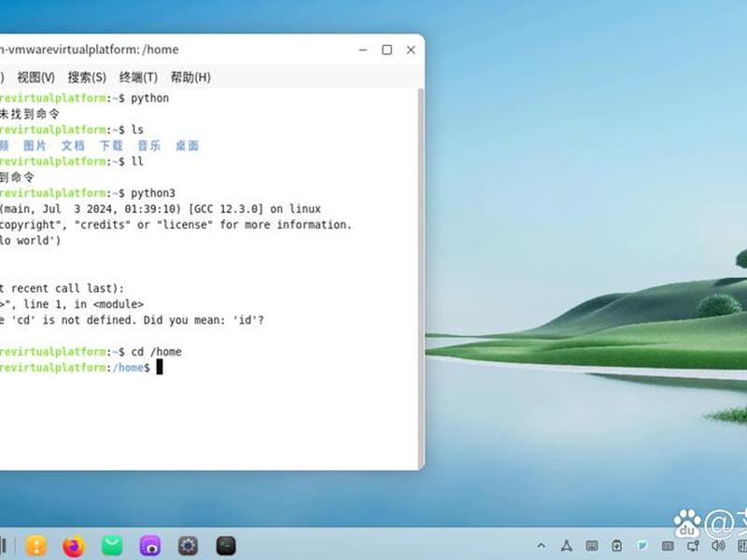Open the volume speaker tray icon
Screen dimensions: 747x560
(x=718, y=546)
